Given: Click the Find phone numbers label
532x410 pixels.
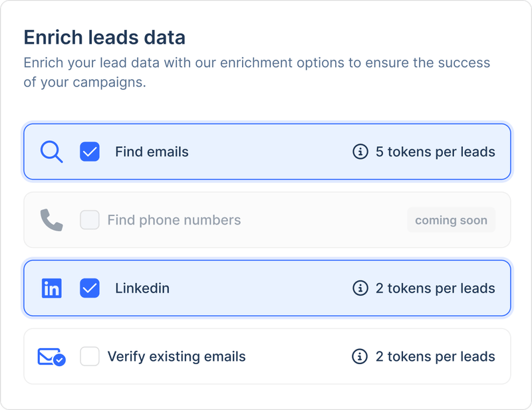Looking at the screenshot, I should [x=174, y=220].
